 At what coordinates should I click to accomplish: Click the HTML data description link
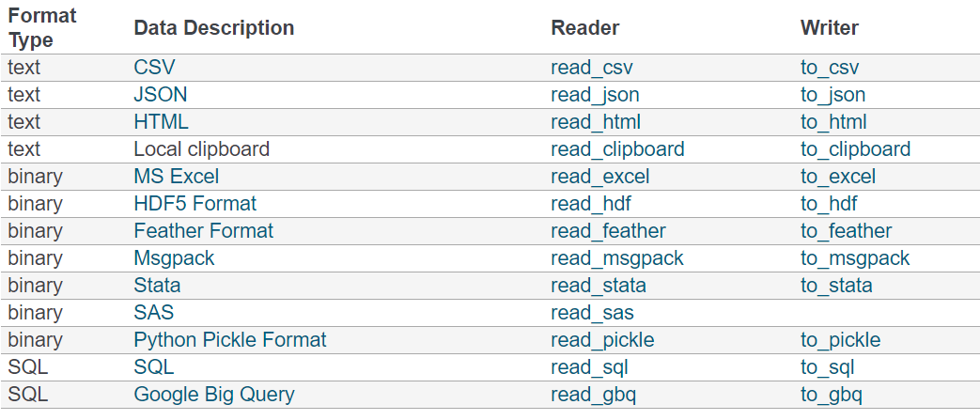pos(162,122)
